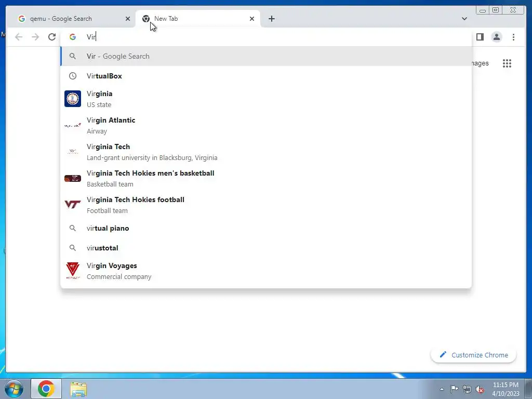Select Virginia US state suggestion

(x=267, y=99)
